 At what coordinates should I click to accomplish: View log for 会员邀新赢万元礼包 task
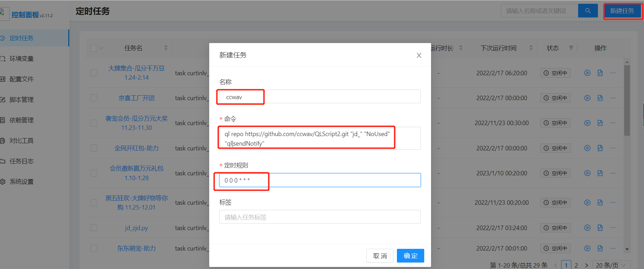(600, 173)
